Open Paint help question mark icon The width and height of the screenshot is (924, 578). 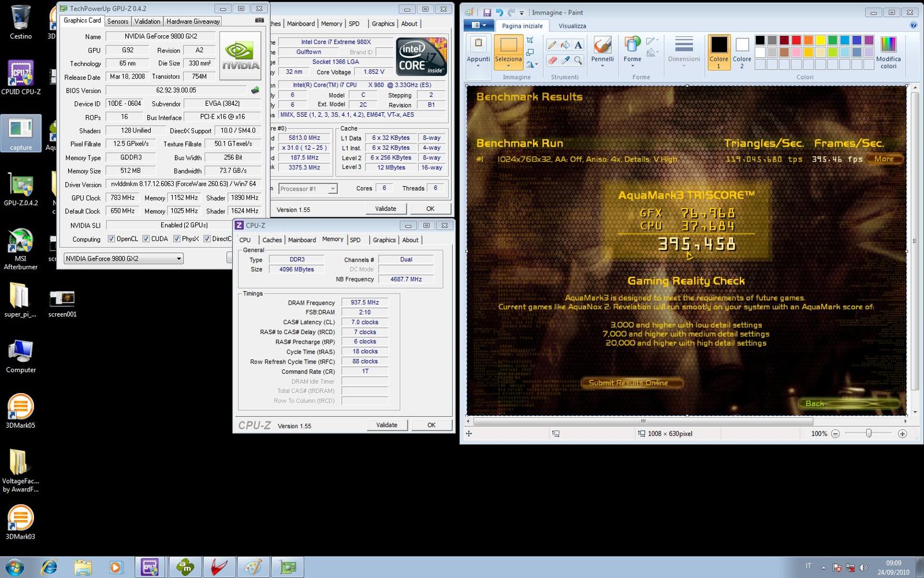[913, 25]
